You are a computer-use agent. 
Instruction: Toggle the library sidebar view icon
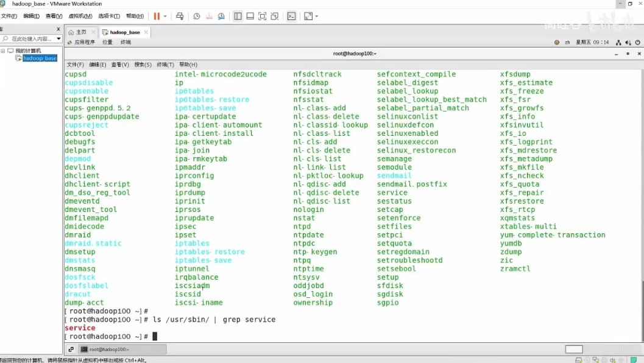pos(238,16)
